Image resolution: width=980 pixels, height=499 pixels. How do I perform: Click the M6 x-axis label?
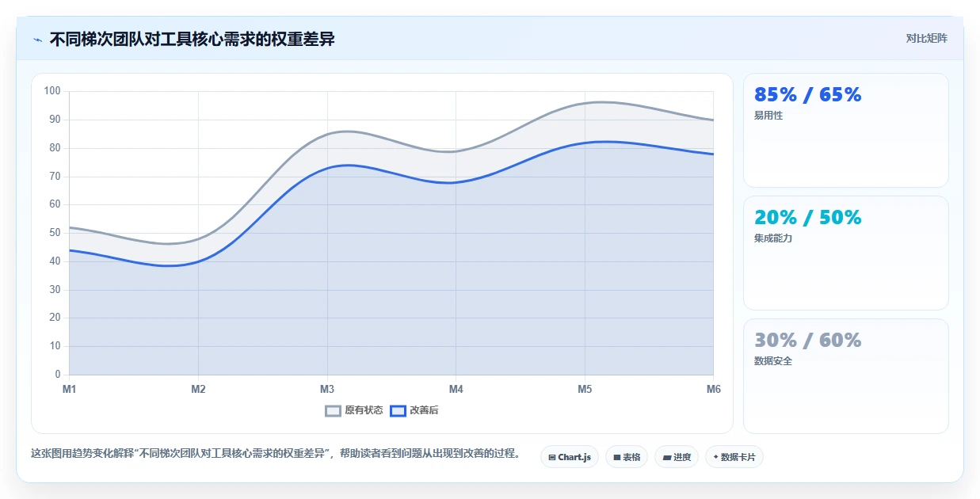(x=713, y=389)
